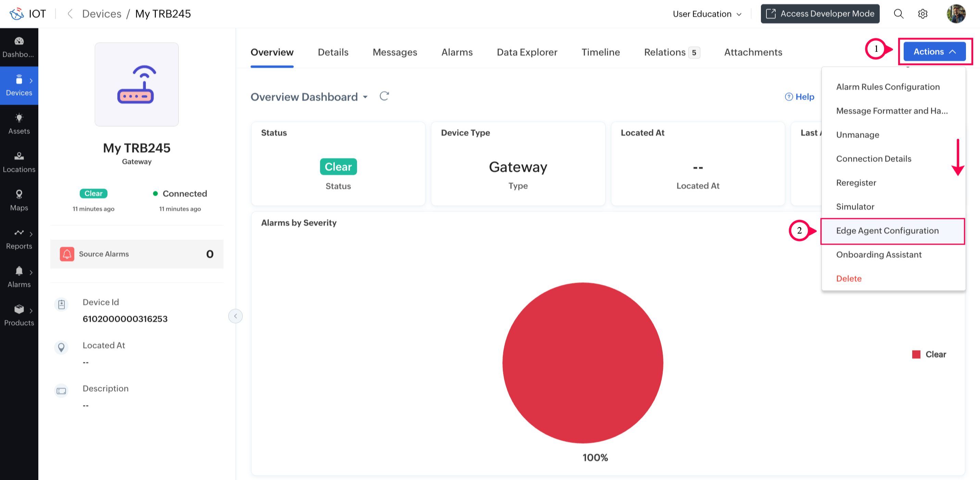Switch to the Data Explorer tab
Screen dimensions: 980x480
tap(526, 52)
